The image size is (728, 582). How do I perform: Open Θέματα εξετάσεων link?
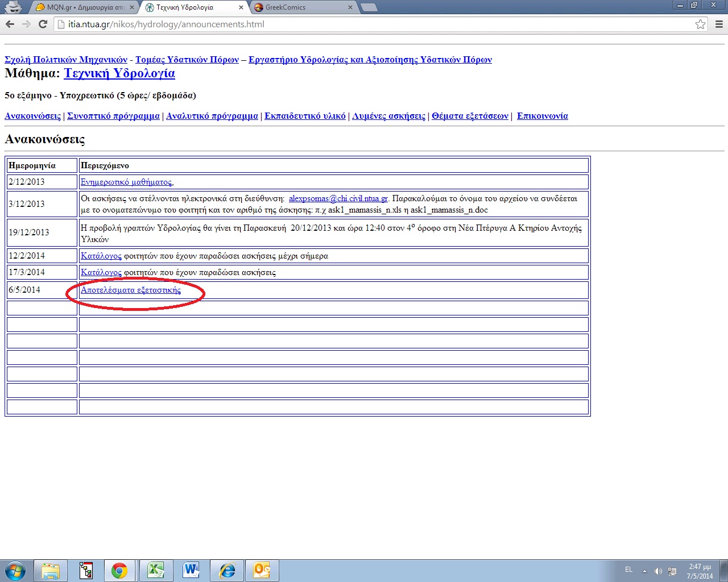(470, 116)
